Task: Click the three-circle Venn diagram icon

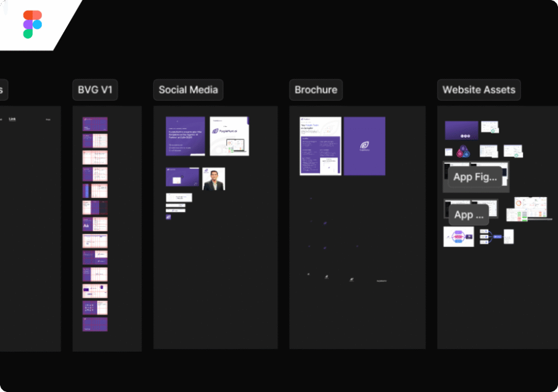Action: tap(463, 152)
